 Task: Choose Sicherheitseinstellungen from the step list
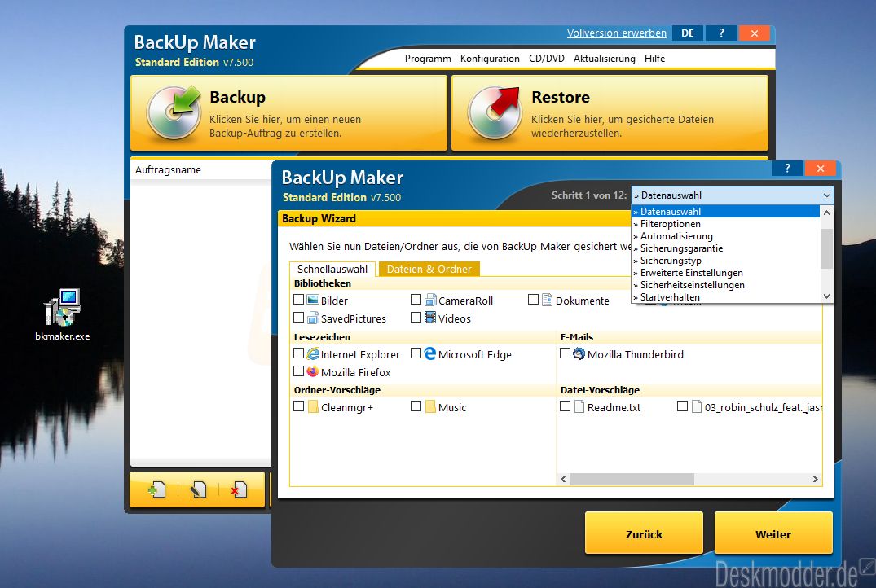click(725, 285)
